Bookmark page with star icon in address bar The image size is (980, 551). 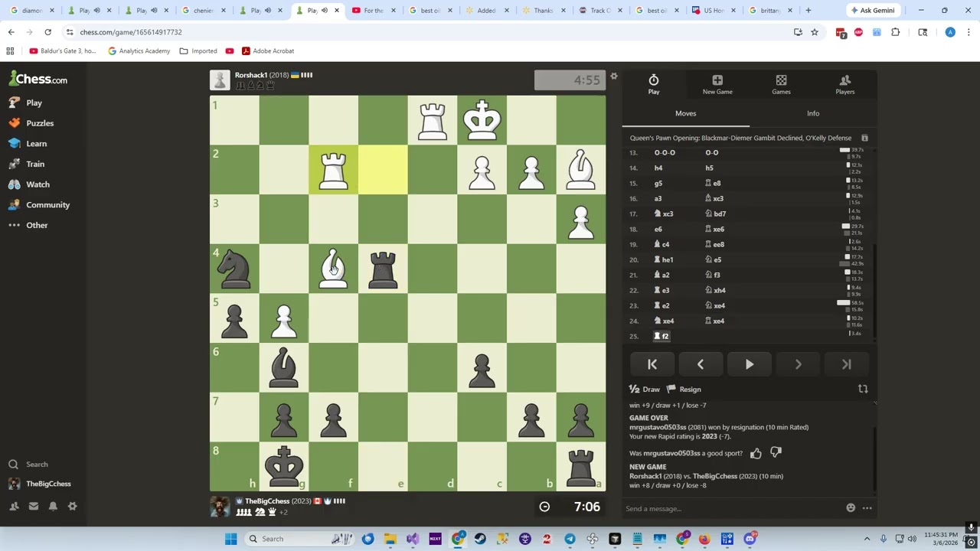(x=815, y=32)
